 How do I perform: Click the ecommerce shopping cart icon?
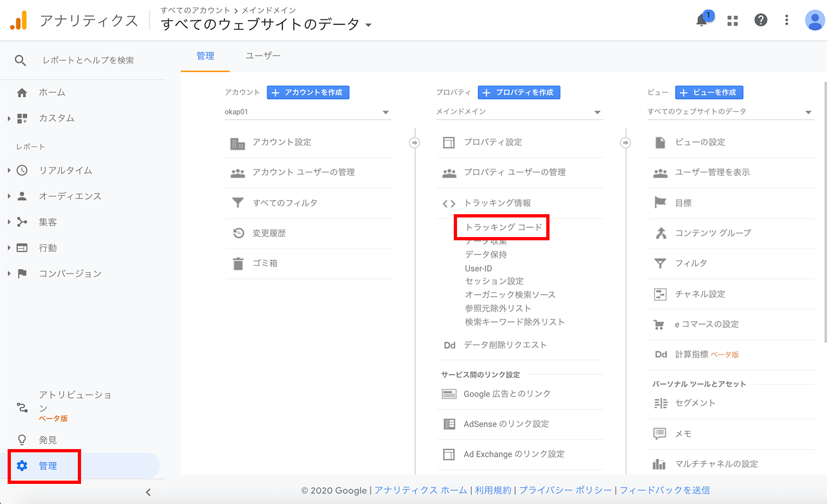point(659,325)
